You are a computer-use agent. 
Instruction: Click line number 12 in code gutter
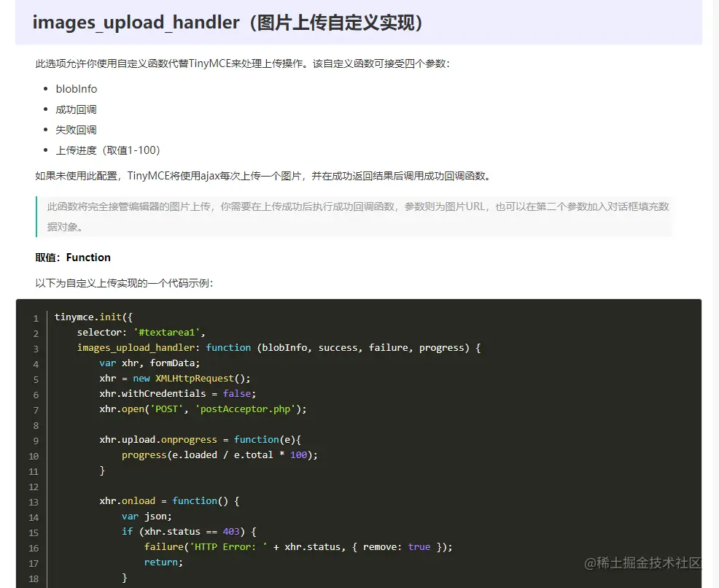pyautogui.click(x=34, y=487)
